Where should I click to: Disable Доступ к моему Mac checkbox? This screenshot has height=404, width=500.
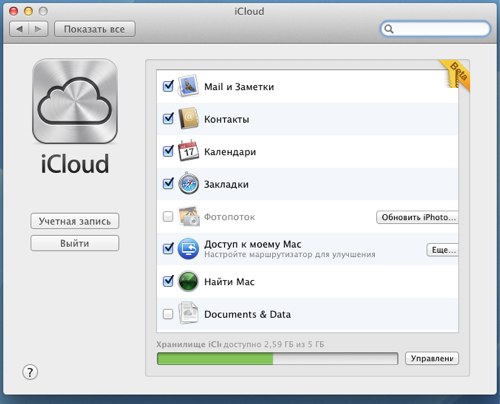click(168, 249)
